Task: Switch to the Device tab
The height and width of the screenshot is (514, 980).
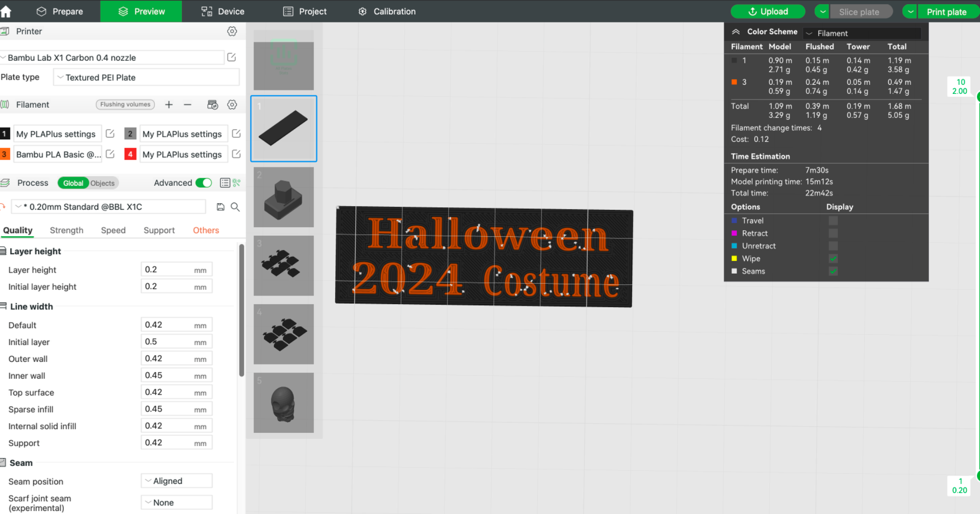Action: pos(223,11)
